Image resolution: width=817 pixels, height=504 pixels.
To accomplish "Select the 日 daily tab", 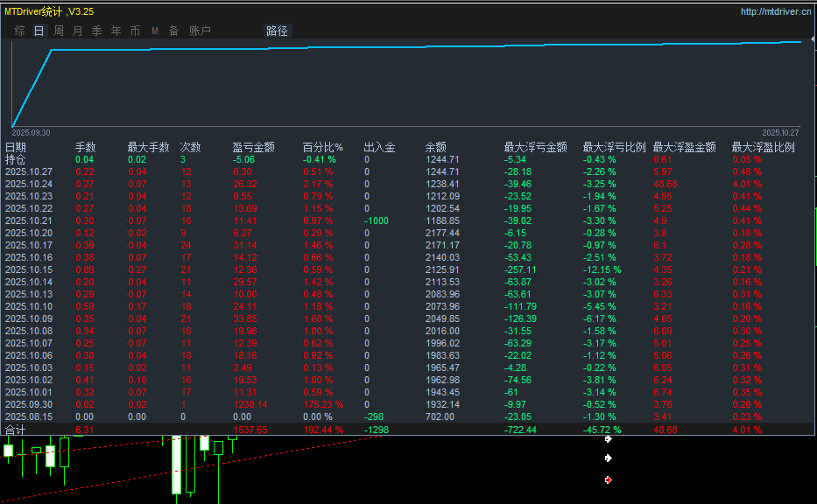I will [39, 31].
